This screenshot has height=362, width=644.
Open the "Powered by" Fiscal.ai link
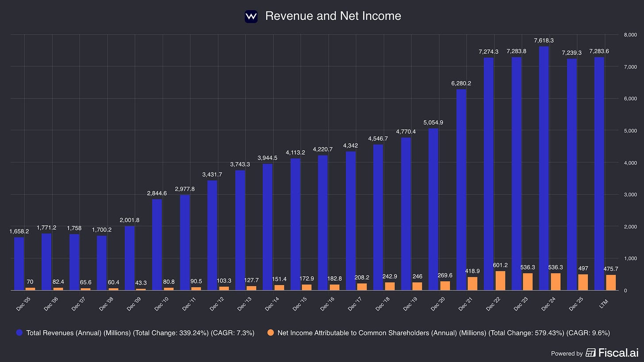(594, 352)
